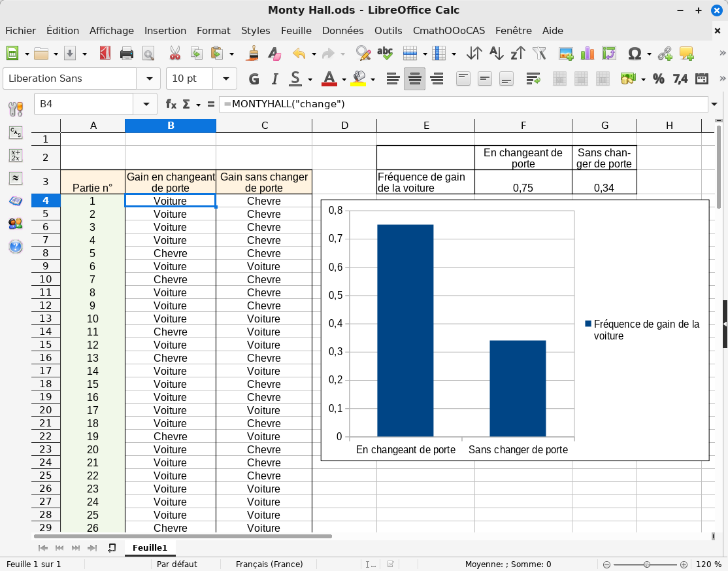This screenshot has height=571, width=728.
Task: Click the Print icon in the toolbar
Action: [x=127, y=54]
